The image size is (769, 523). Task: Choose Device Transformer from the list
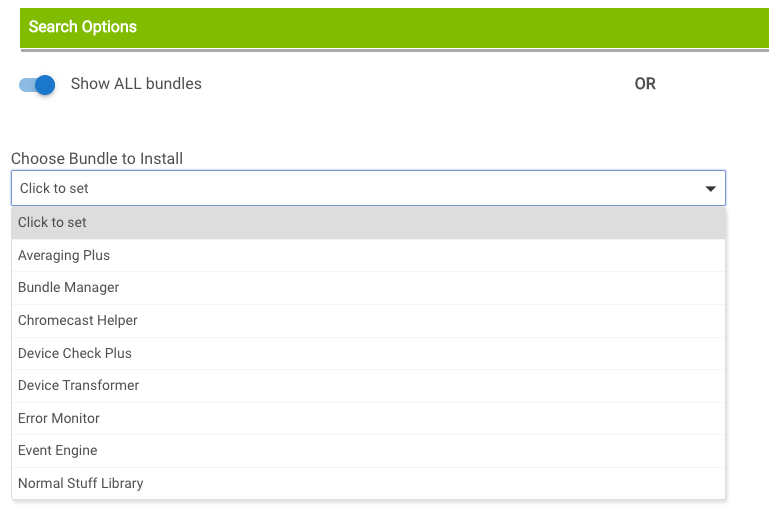pyautogui.click(x=78, y=385)
